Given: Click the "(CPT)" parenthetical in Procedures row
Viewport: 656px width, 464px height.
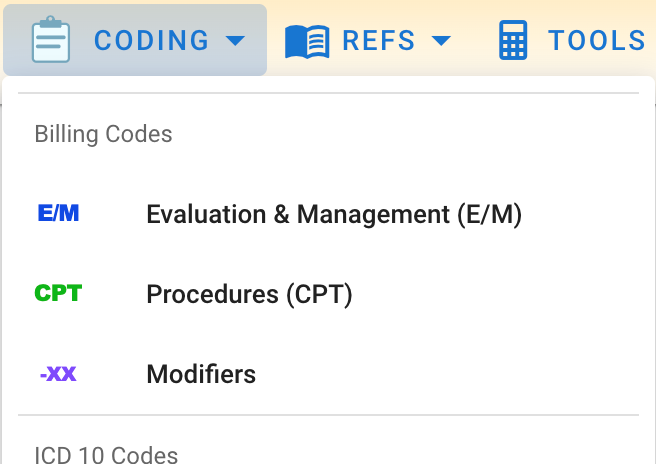Looking at the screenshot, I should point(319,294).
